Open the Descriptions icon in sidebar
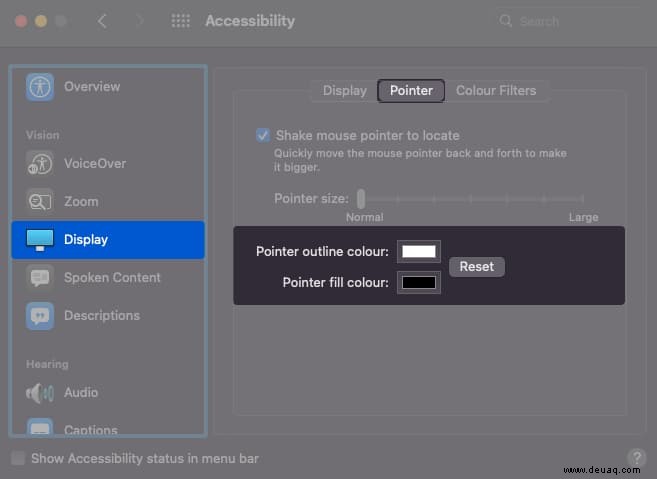 click(x=40, y=316)
